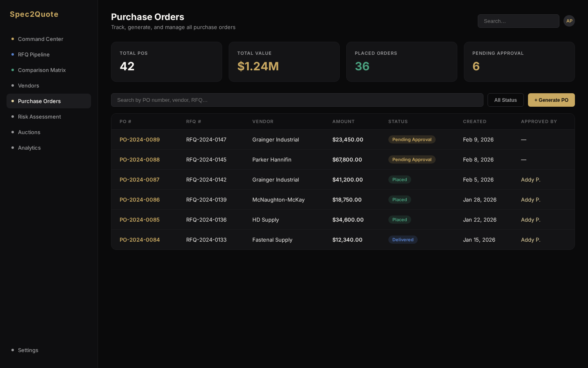Viewport: 588px width, 368px height.
Task: Click the bullet icon beside Settings
Action: pos(13,350)
